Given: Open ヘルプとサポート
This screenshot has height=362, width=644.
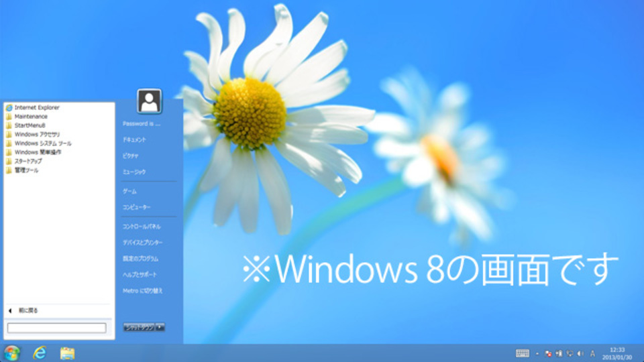Looking at the screenshot, I should 140,275.
